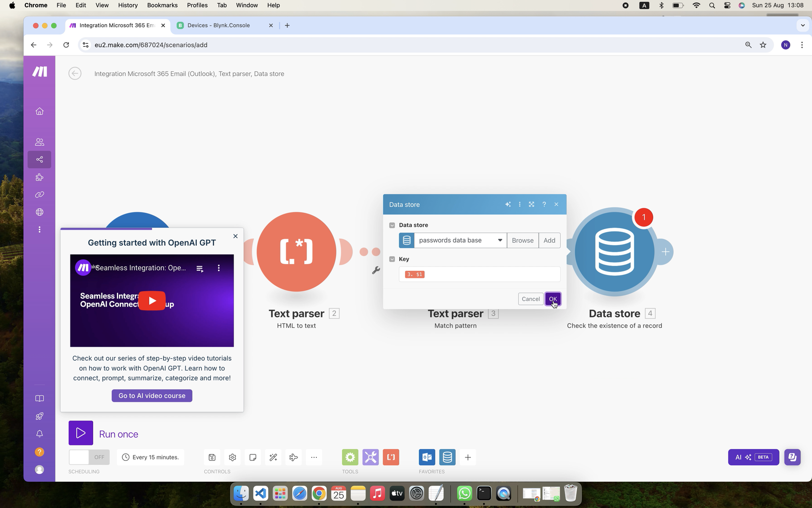Screen dimensions: 812x508
Task: Go back using the circled arrow
Action: coord(75,73)
